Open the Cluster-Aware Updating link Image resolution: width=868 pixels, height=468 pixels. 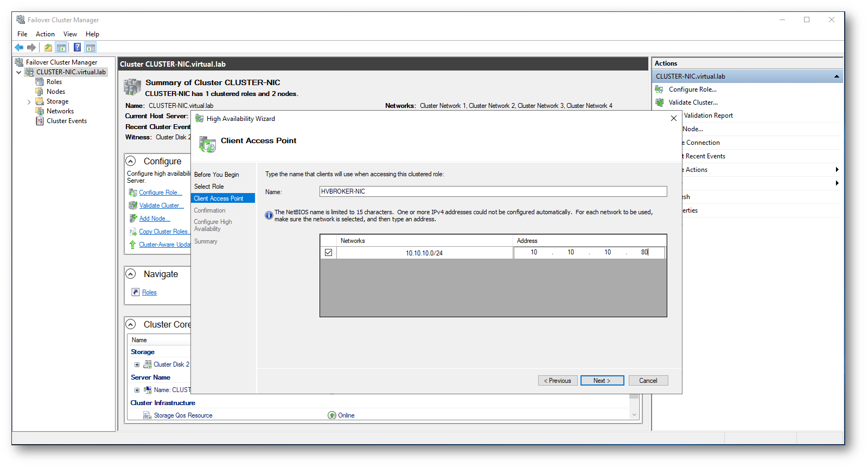164,245
